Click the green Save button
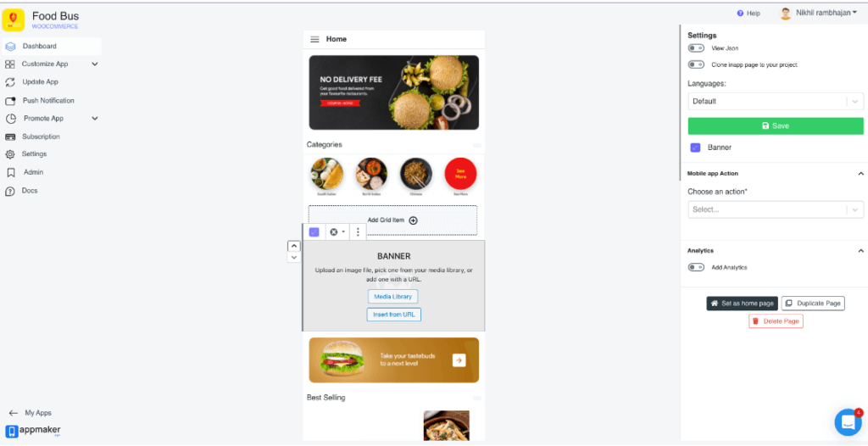Viewport: 868px width, 446px height. point(776,125)
